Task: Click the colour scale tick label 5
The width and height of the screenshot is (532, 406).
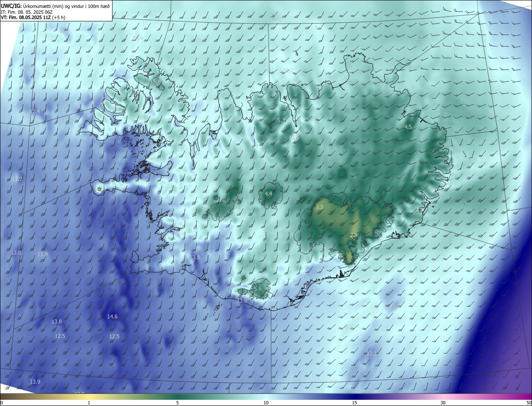Action: point(177,403)
